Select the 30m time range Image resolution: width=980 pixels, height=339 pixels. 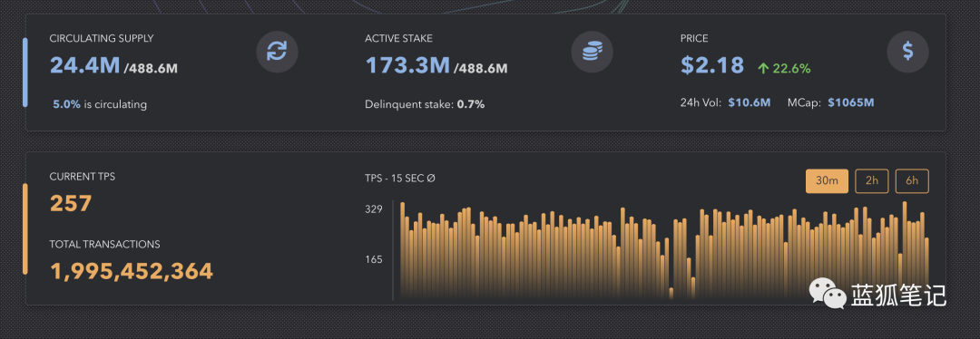827,181
